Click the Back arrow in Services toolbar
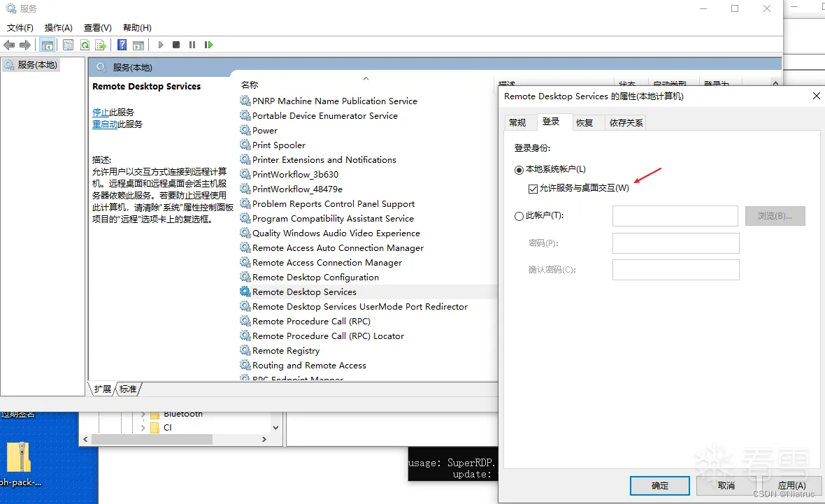The height and width of the screenshot is (504, 825). point(9,45)
